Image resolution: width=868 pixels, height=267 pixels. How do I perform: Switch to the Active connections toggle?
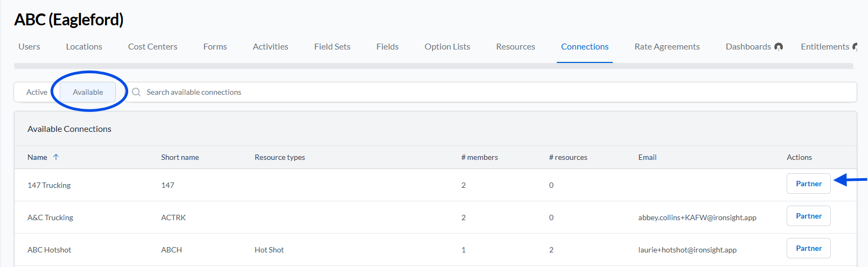37,92
